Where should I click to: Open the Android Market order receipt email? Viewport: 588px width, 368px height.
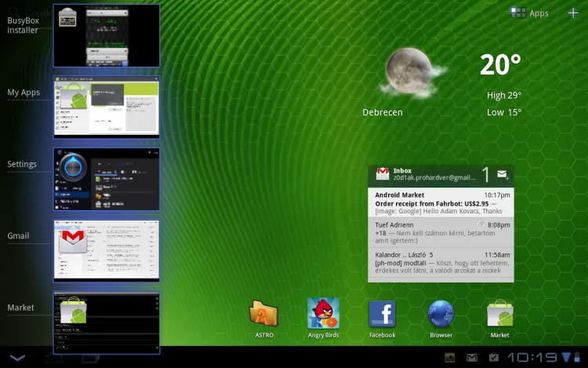coord(442,203)
